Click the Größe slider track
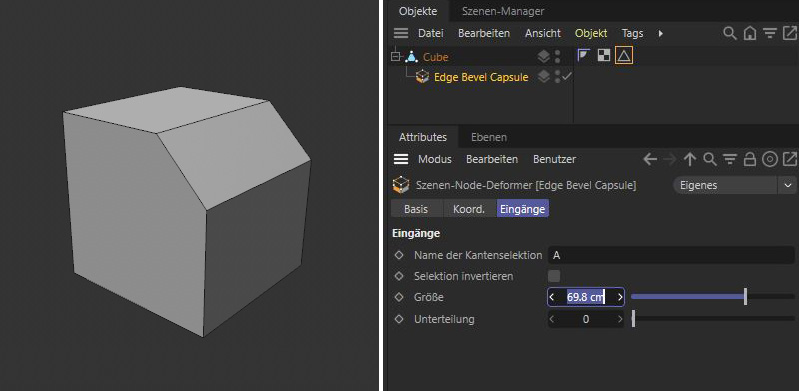The height and width of the screenshot is (391, 799). (712, 297)
